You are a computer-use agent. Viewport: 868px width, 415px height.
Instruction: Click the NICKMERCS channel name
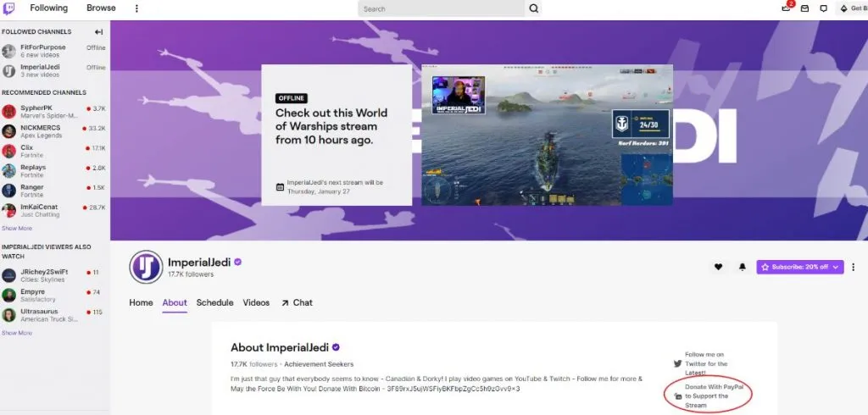(41, 128)
